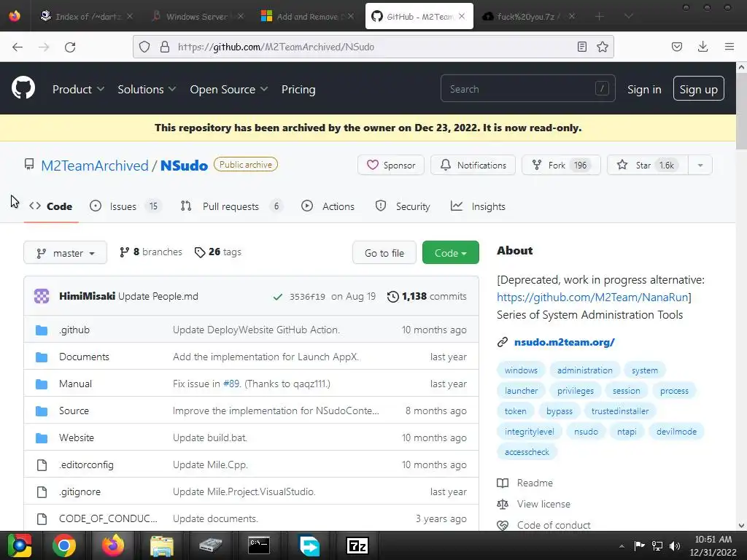
Task: Toggle reader view icon in address bar
Action: click(x=581, y=47)
